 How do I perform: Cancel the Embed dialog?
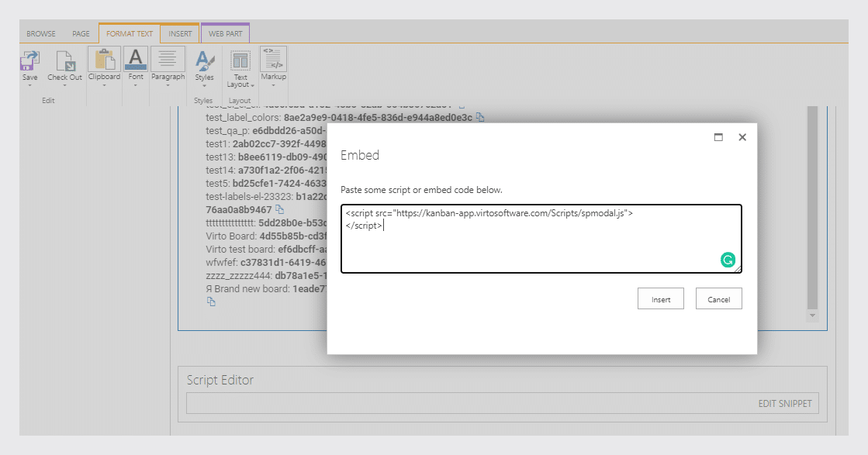click(718, 298)
